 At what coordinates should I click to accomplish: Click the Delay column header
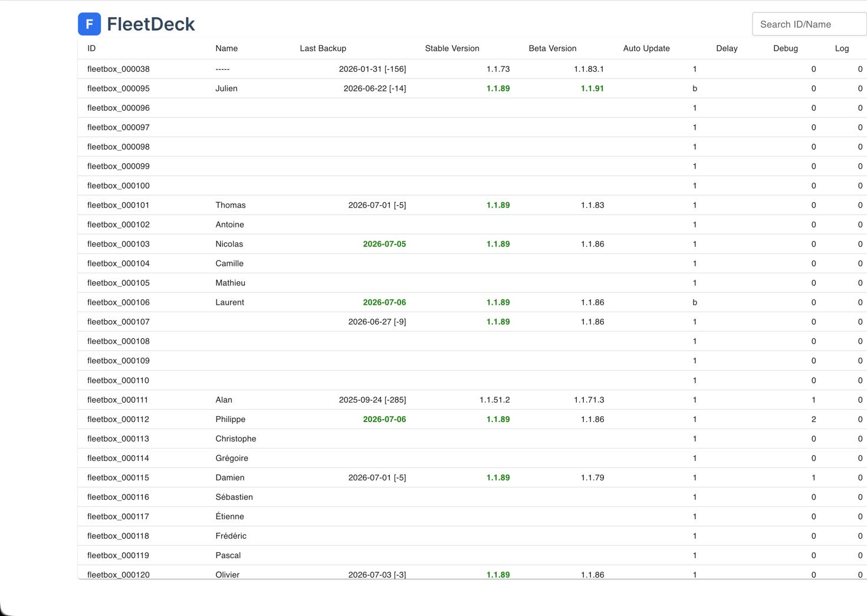pos(727,48)
